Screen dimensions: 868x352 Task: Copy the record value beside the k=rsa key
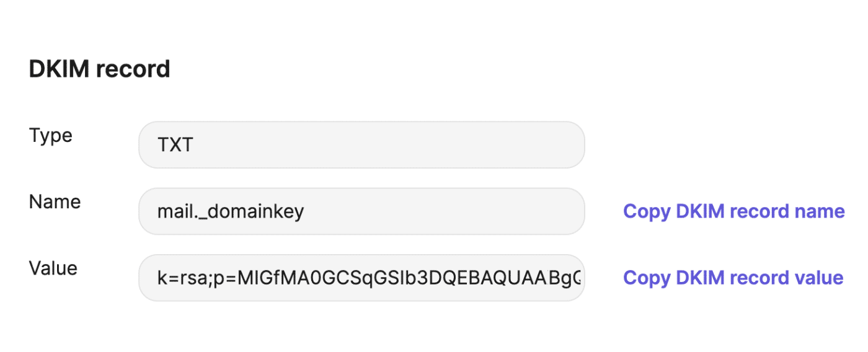tap(733, 278)
